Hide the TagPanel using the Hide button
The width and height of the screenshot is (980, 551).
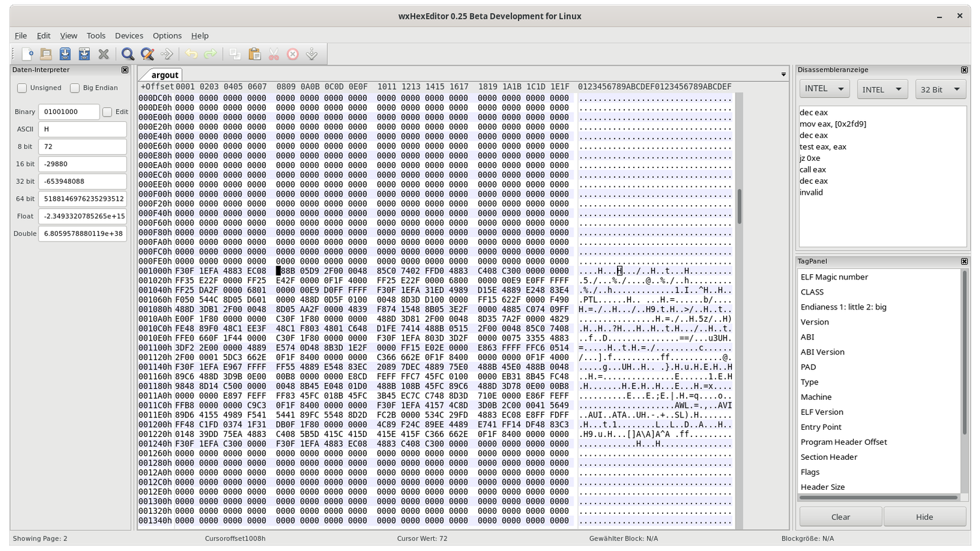click(924, 516)
